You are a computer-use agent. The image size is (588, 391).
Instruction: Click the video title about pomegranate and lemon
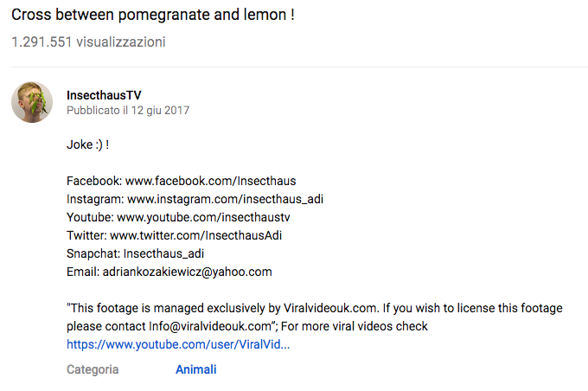(x=153, y=16)
